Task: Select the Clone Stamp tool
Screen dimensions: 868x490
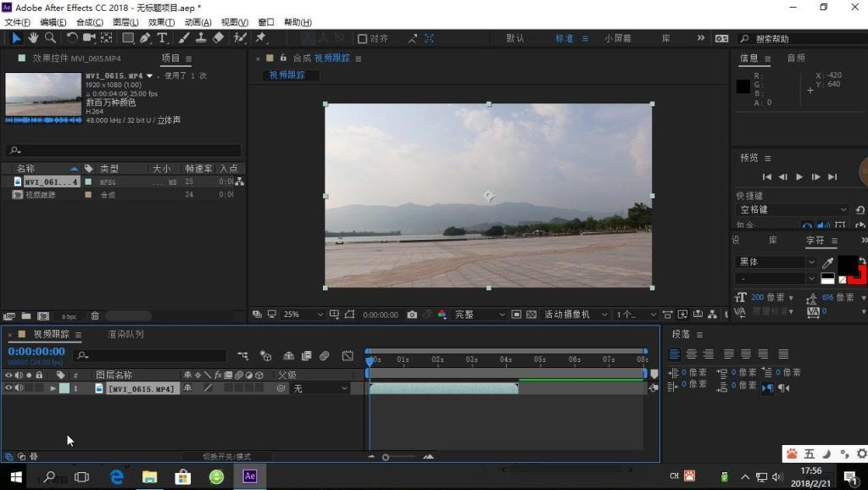Action: click(201, 38)
